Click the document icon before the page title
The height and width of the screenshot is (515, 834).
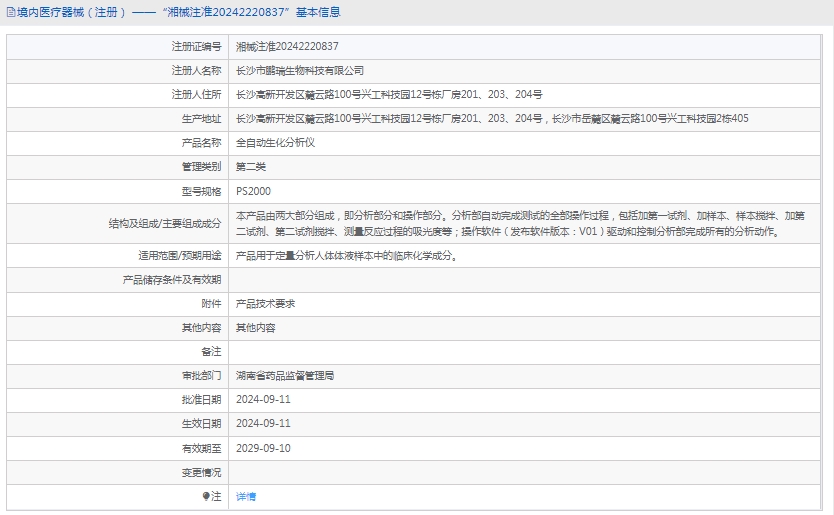(11, 13)
